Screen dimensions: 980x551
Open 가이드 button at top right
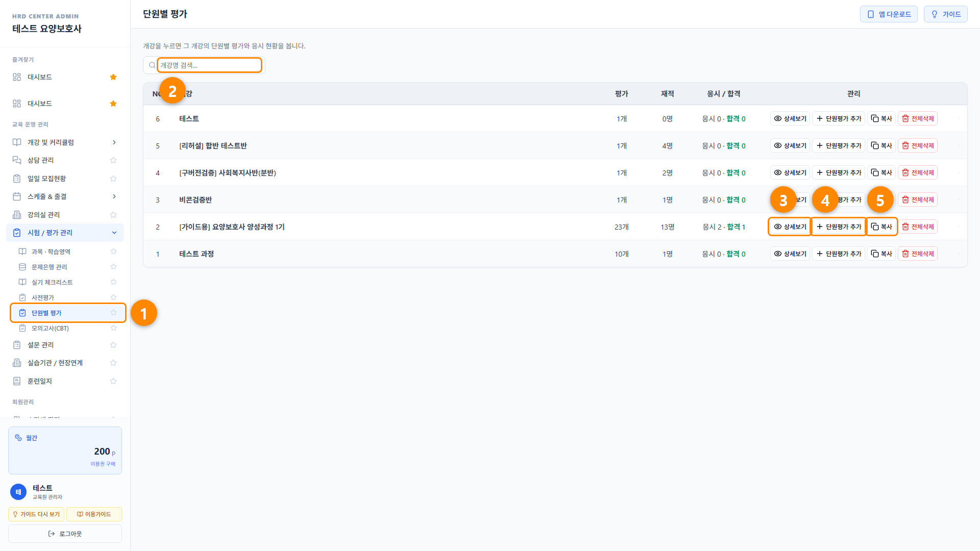click(945, 14)
